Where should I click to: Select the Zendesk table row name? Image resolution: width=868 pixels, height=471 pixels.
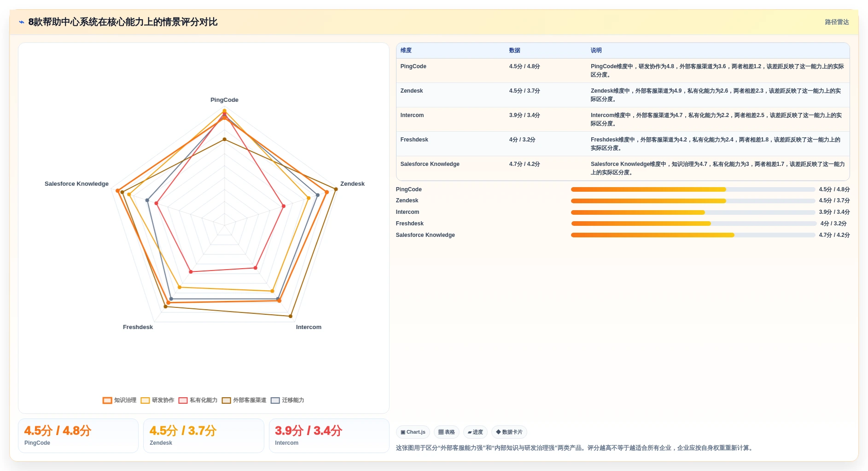click(x=412, y=91)
